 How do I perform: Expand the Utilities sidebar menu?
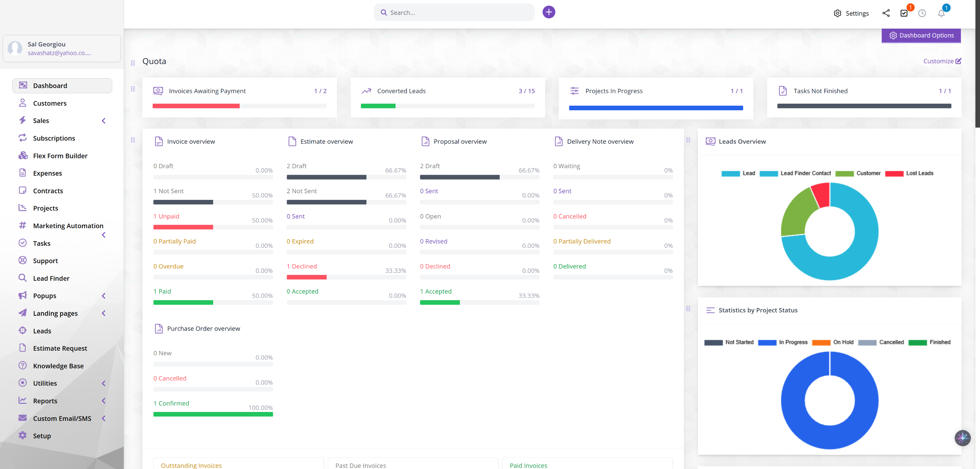[x=103, y=383]
